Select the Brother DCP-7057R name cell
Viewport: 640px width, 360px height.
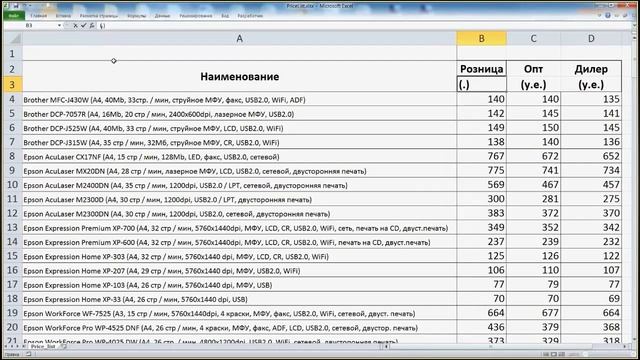point(239,113)
